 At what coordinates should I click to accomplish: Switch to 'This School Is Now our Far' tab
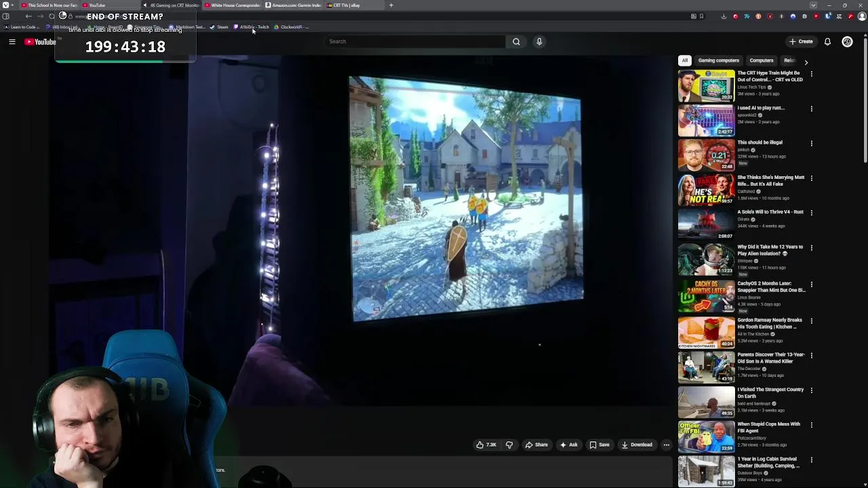[x=49, y=5]
